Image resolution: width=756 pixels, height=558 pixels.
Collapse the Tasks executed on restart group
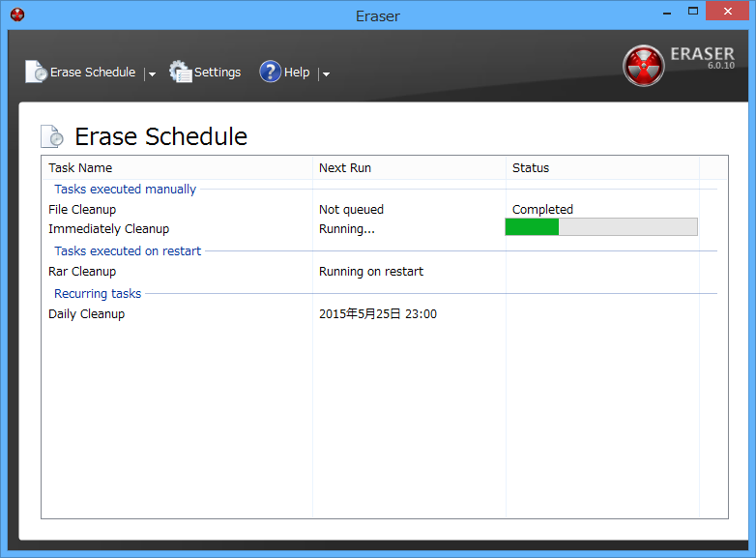pos(128,250)
